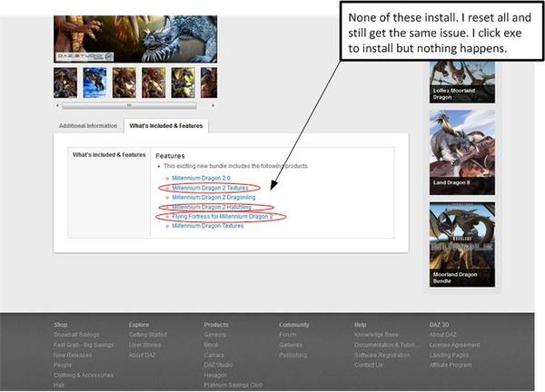
Task: Open the Affiliate Program link
Action: pos(451,365)
